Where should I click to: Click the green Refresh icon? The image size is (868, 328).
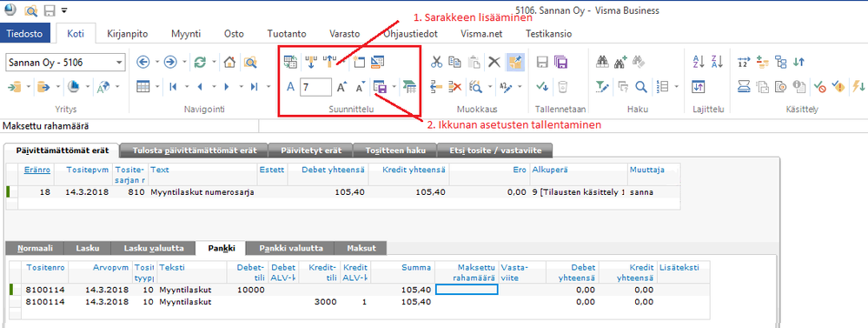tap(201, 63)
